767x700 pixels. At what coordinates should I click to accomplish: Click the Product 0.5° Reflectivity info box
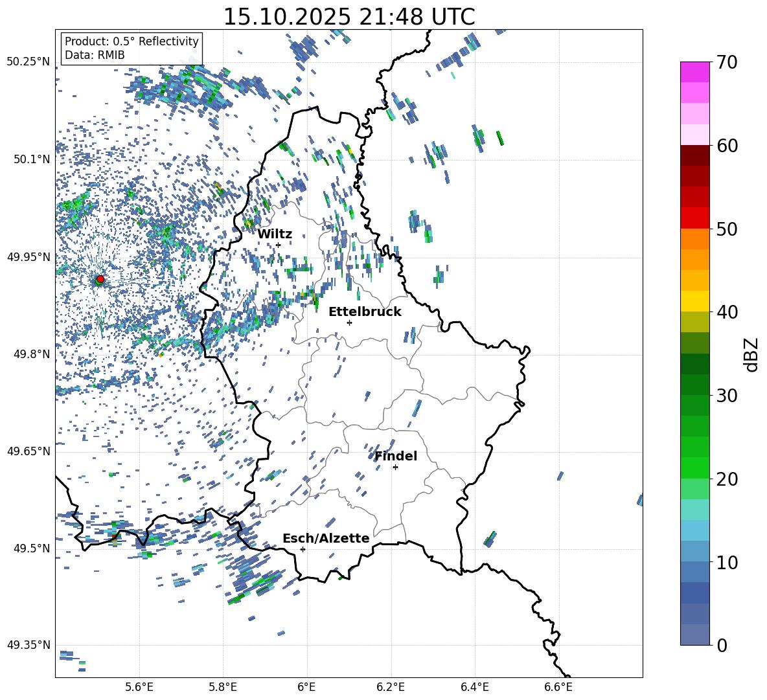(x=132, y=49)
